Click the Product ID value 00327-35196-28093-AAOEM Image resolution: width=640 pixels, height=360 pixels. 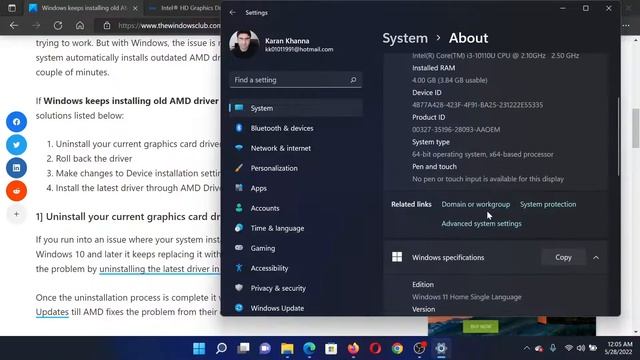coord(456,130)
